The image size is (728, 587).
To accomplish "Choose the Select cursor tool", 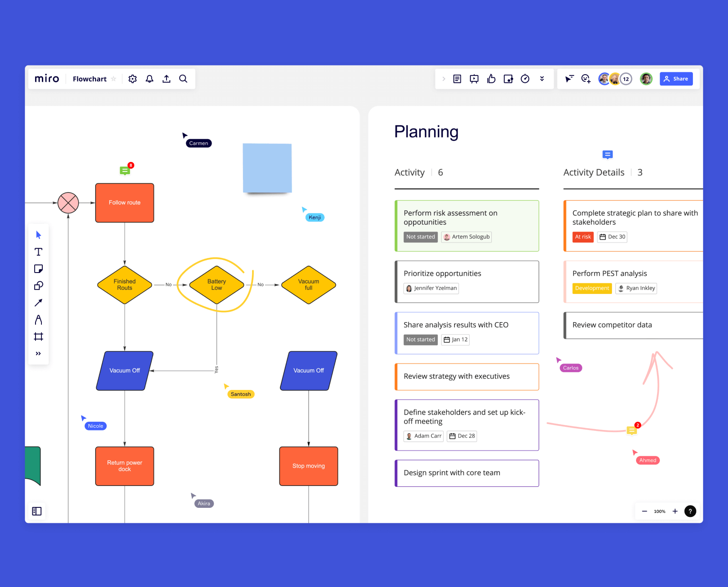I will click(39, 235).
